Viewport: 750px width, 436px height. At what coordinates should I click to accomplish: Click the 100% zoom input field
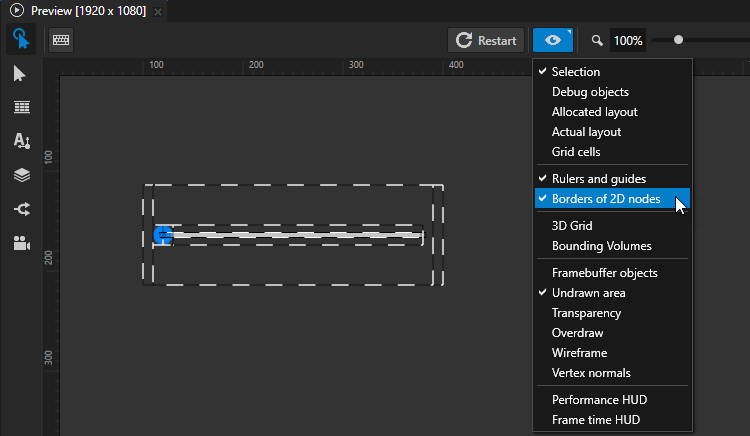point(628,41)
